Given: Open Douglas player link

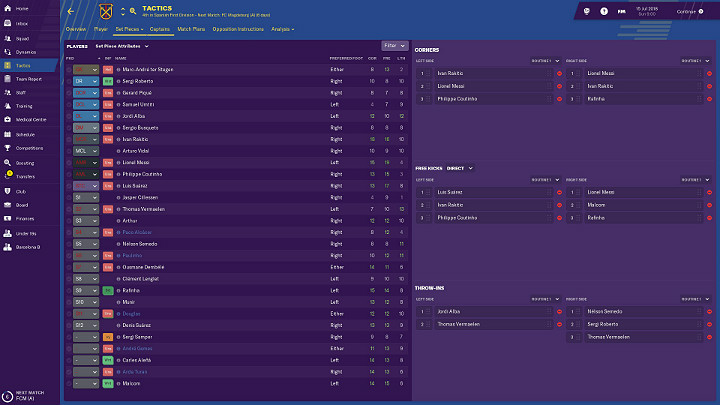Looking at the screenshot, I should (131, 314).
